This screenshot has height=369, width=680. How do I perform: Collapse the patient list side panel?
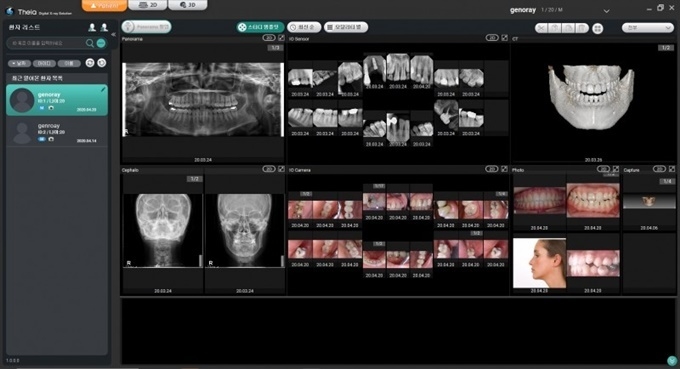[x=113, y=34]
